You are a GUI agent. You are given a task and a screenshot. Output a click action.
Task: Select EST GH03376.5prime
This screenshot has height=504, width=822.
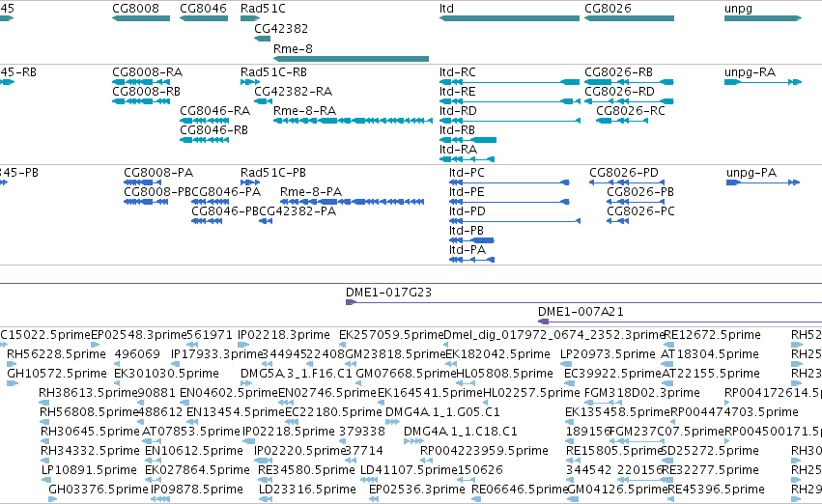(99, 490)
